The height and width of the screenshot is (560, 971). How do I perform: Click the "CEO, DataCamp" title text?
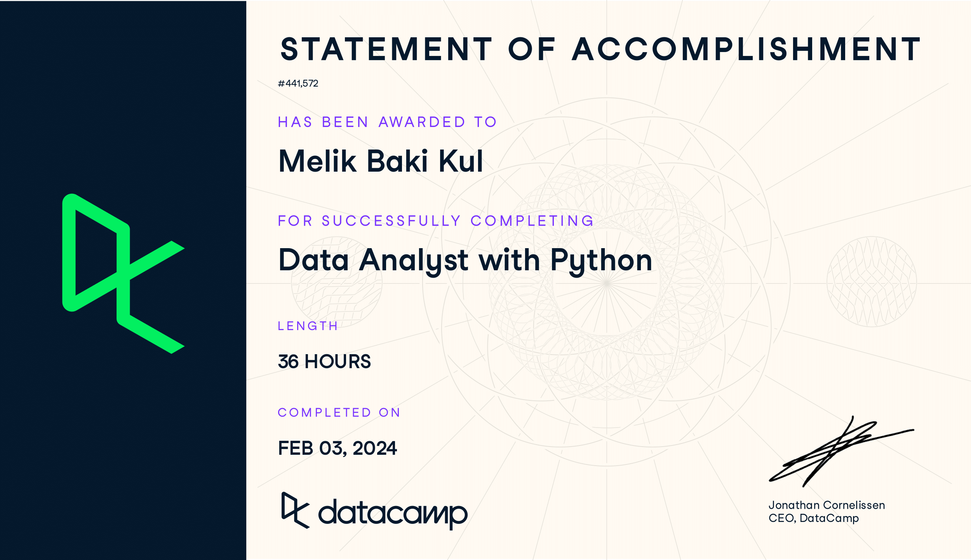click(813, 518)
